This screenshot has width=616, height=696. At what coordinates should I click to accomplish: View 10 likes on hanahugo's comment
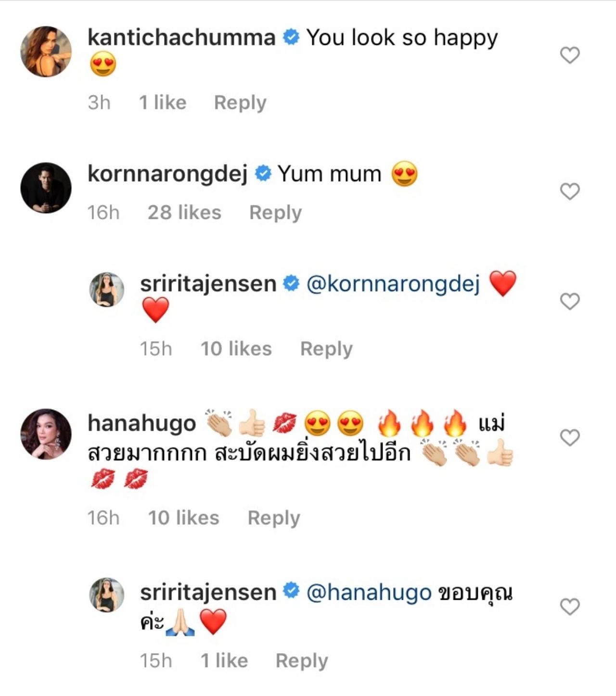pyautogui.click(x=183, y=518)
